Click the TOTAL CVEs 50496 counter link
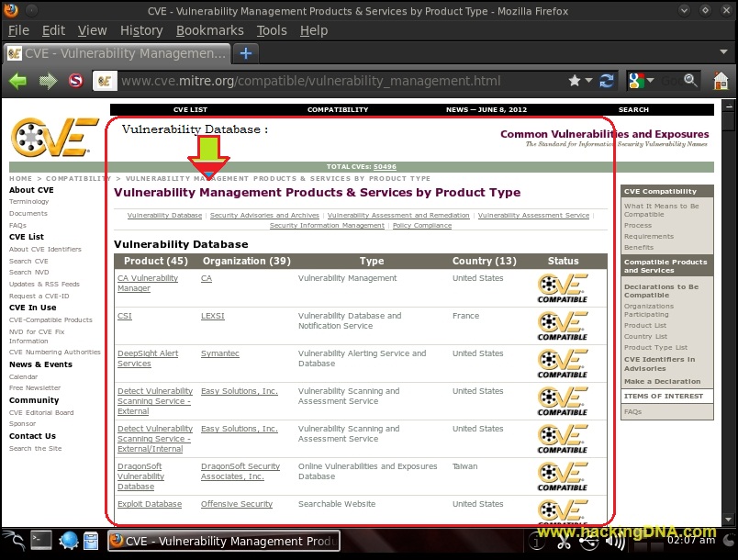 click(384, 166)
